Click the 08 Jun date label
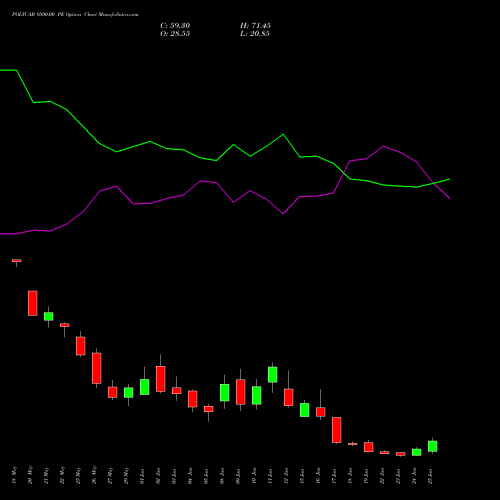The height and width of the screenshot is (500, 500). click(x=222, y=476)
